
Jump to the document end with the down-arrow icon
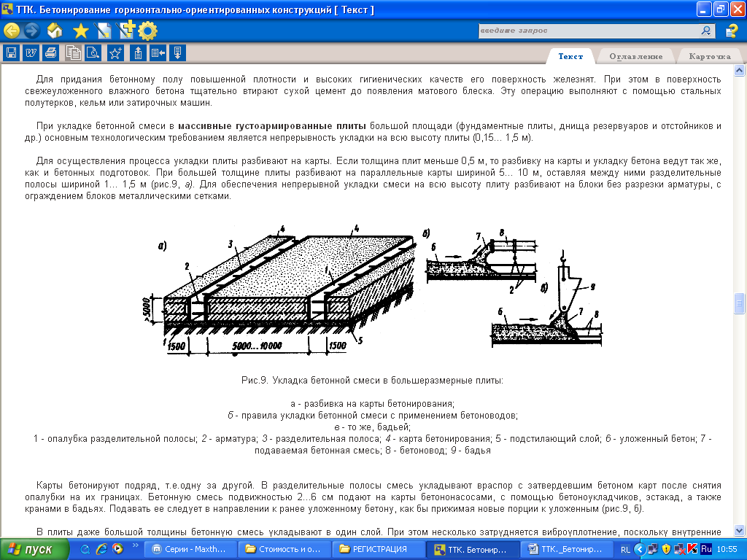pyautogui.click(x=178, y=52)
